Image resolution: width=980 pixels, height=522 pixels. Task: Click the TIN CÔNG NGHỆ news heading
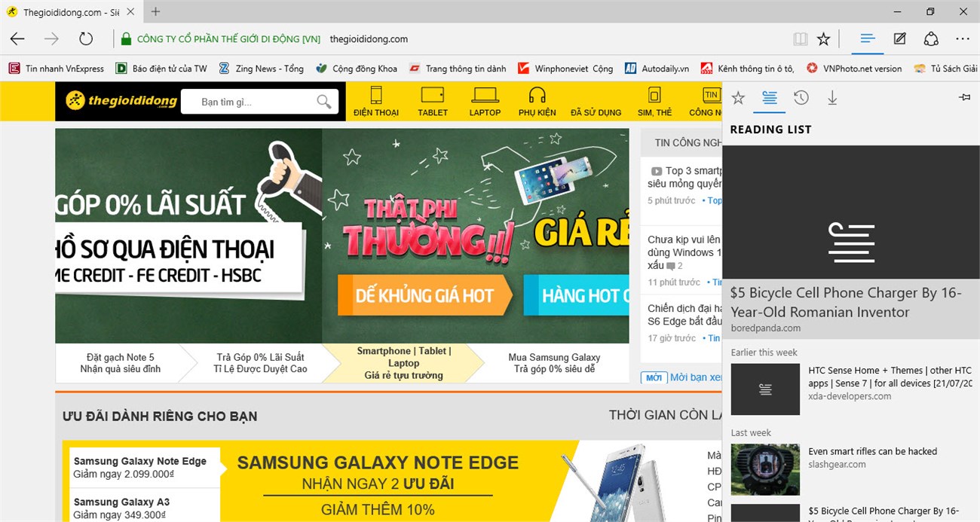coord(688,142)
